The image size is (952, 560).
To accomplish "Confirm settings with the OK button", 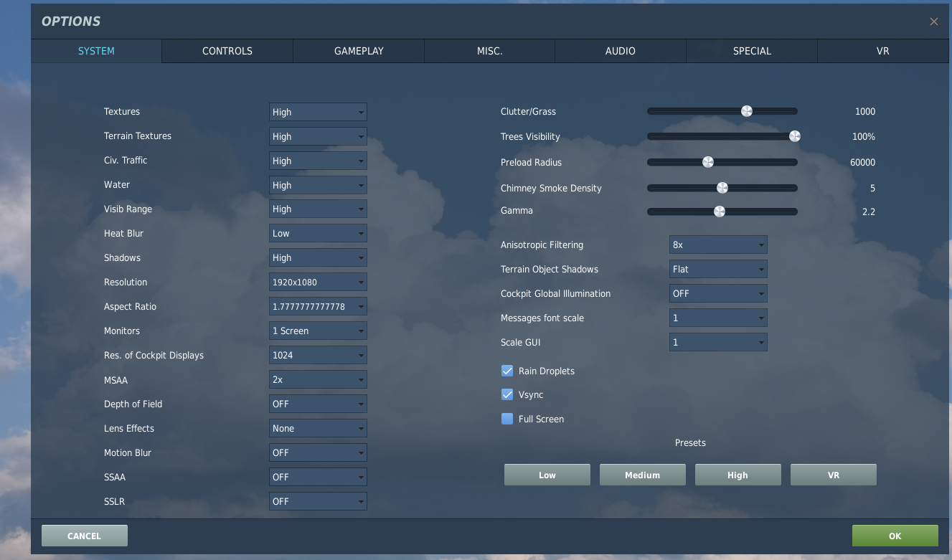I will [895, 536].
